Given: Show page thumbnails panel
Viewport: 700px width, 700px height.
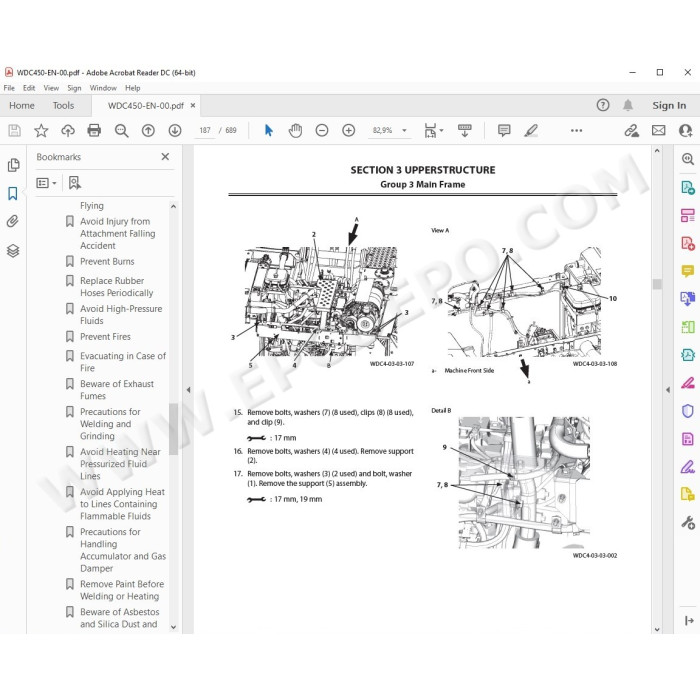Looking at the screenshot, I should [13, 165].
